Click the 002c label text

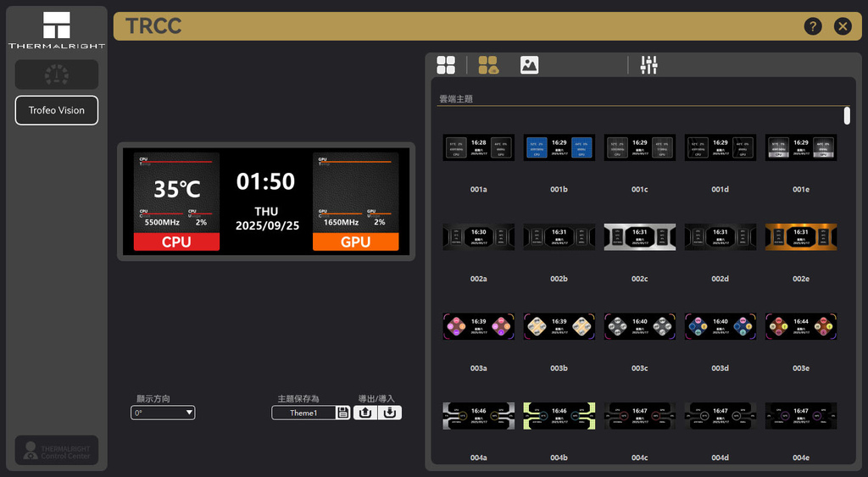(640, 279)
